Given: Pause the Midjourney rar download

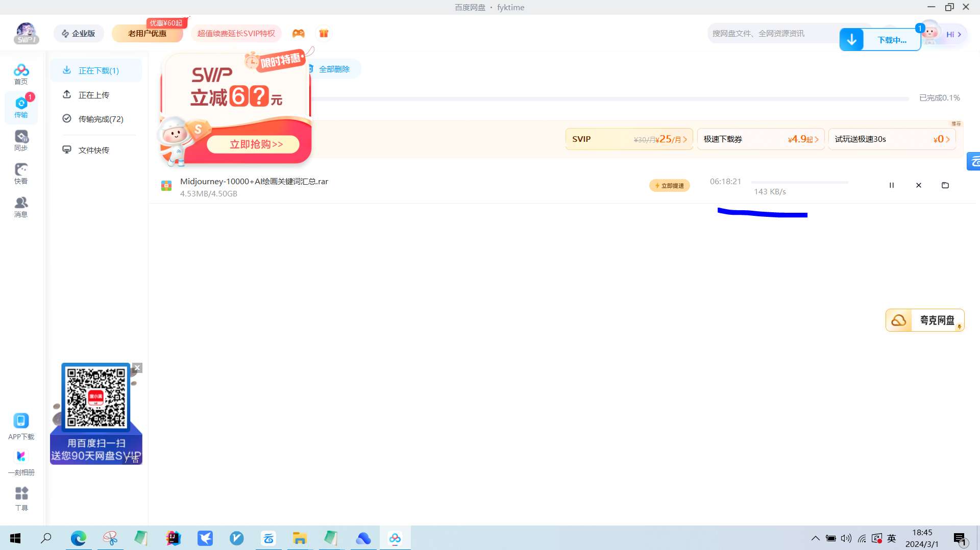Looking at the screenshot, I should point(892,185).
